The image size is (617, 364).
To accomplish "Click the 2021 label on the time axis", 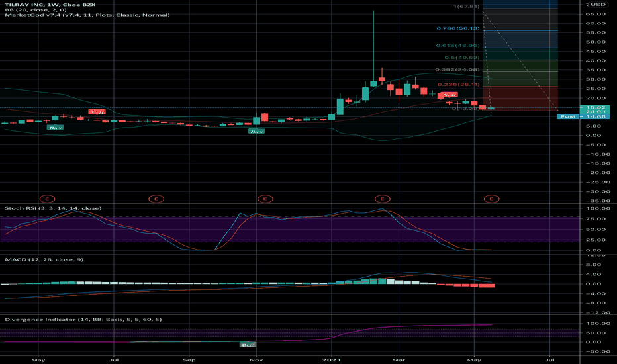I will [x=331, y=359].
